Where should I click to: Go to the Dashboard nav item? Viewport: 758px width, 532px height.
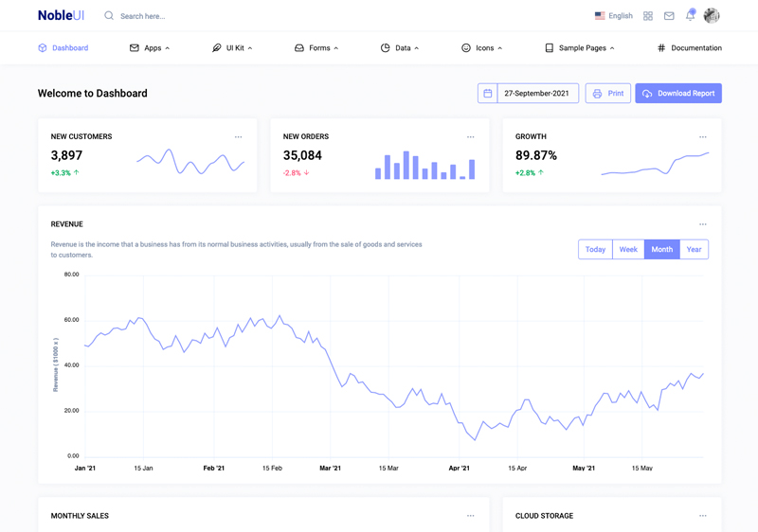click(63, 48)
